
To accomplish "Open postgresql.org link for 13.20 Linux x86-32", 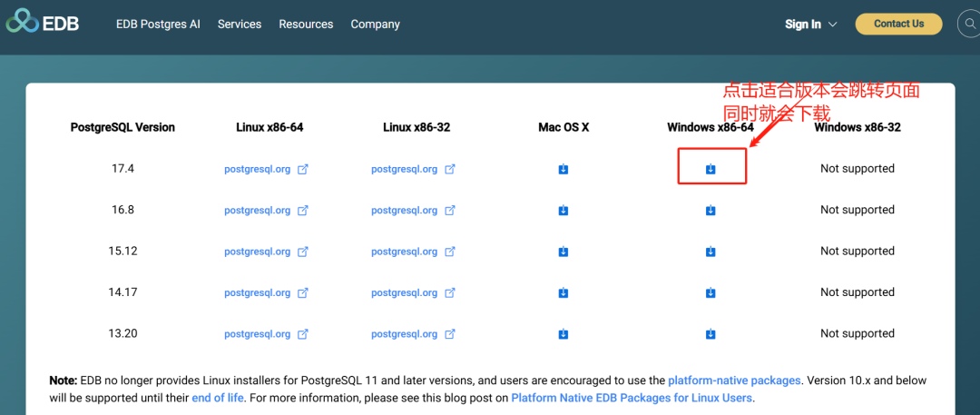I will (405, 334).
